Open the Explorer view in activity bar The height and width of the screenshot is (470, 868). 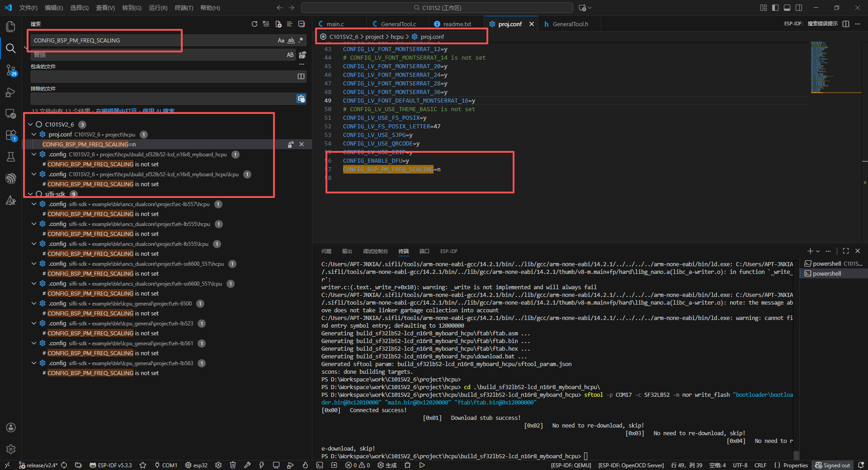click(x=11, y=27)
